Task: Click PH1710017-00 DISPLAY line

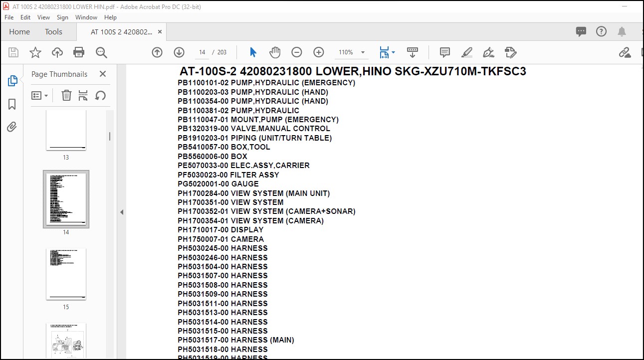Action: (x=220, y=230)
